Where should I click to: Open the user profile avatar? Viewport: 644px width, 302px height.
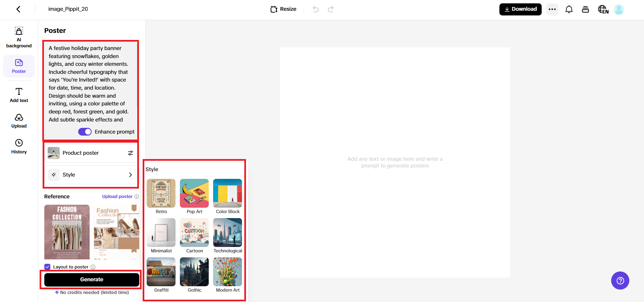618,9
